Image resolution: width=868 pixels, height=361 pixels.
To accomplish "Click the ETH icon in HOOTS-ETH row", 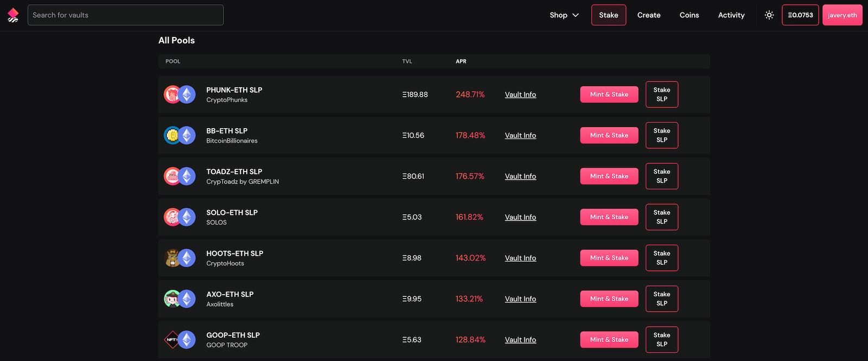I will pyautogui.click(x=187, y=258).
